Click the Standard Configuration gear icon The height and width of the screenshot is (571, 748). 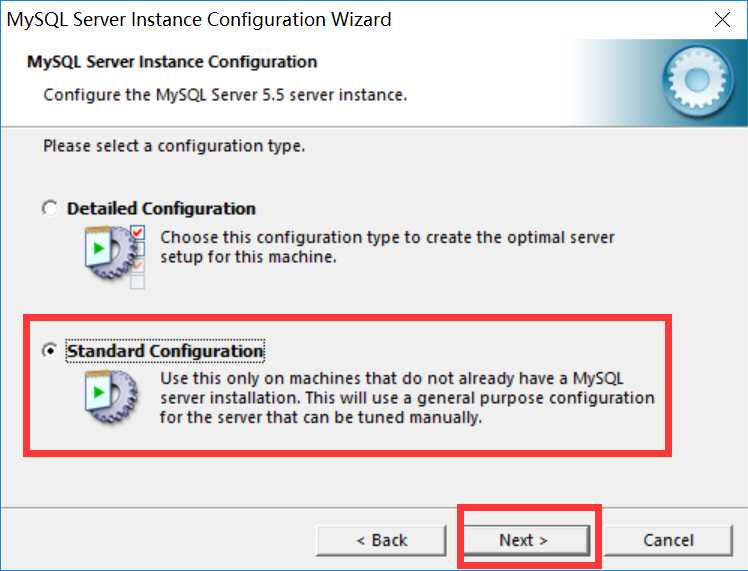[112, 396]
